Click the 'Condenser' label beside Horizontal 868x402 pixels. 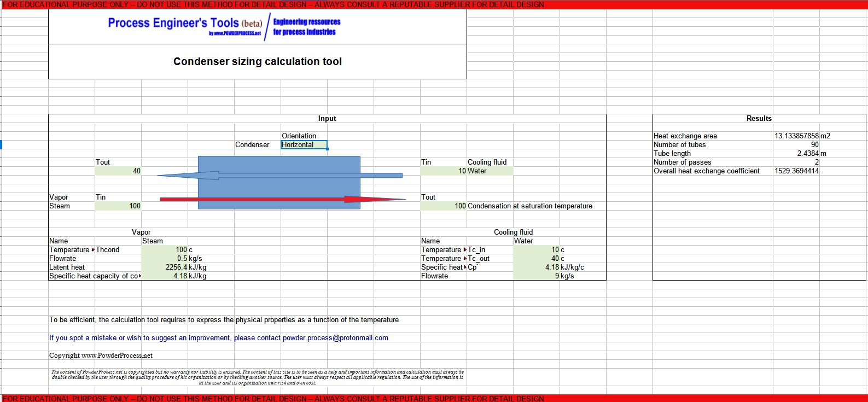pos(252,145)
